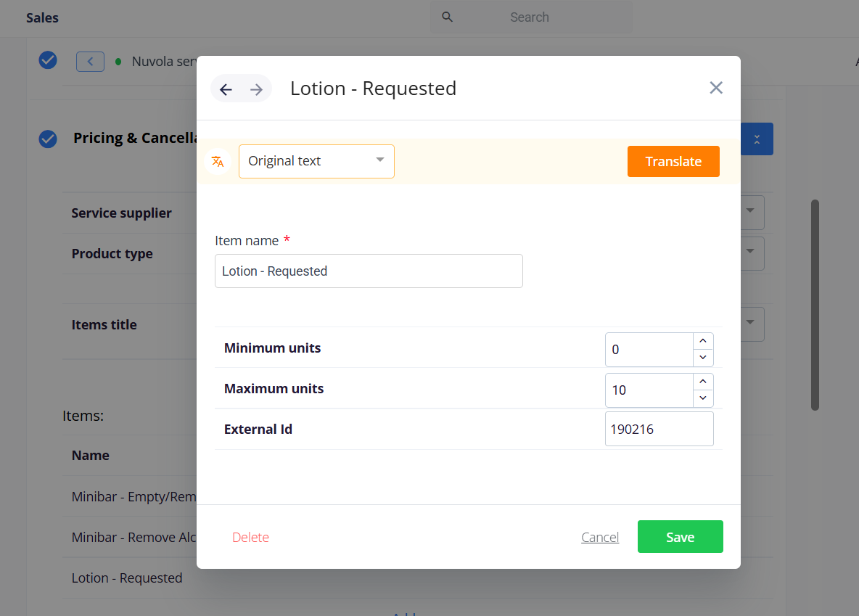This screenshot has height=616, width=859.
Task: Increase Minimum units with up arrow
Action: [x=703, y=341]
